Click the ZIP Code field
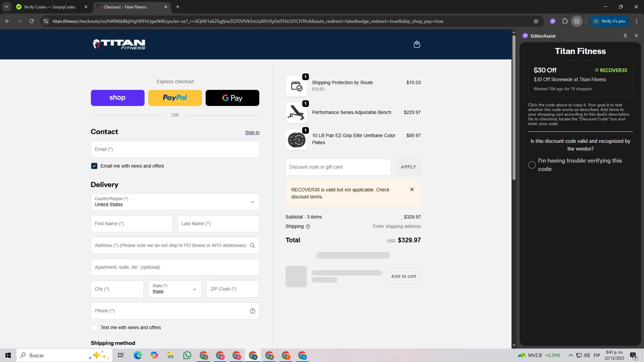The width and height of the screenshot is (644, 362). (x=233, y=289)
